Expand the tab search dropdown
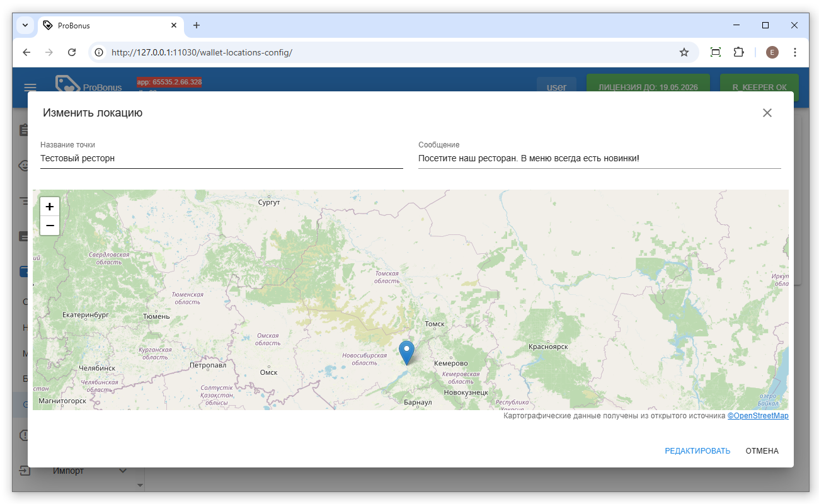819x504 pixels. point(25,25)
